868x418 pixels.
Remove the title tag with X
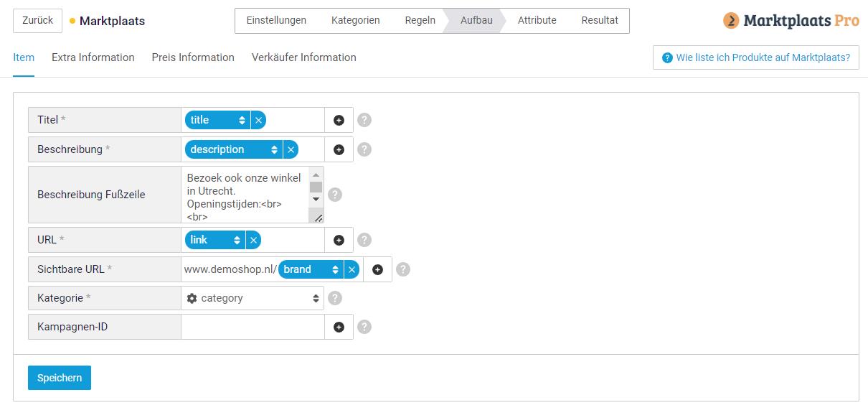point(258,120)
